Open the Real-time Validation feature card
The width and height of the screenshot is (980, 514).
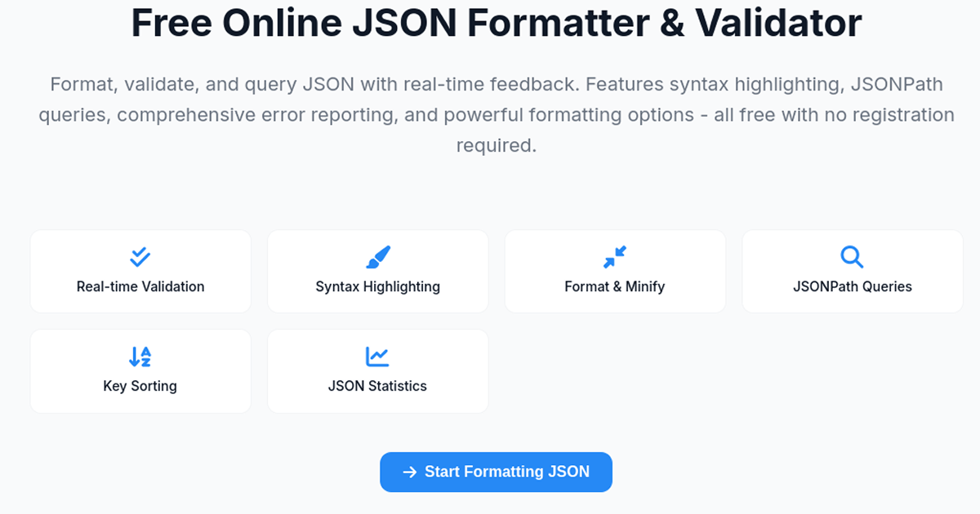pos(139,271)
